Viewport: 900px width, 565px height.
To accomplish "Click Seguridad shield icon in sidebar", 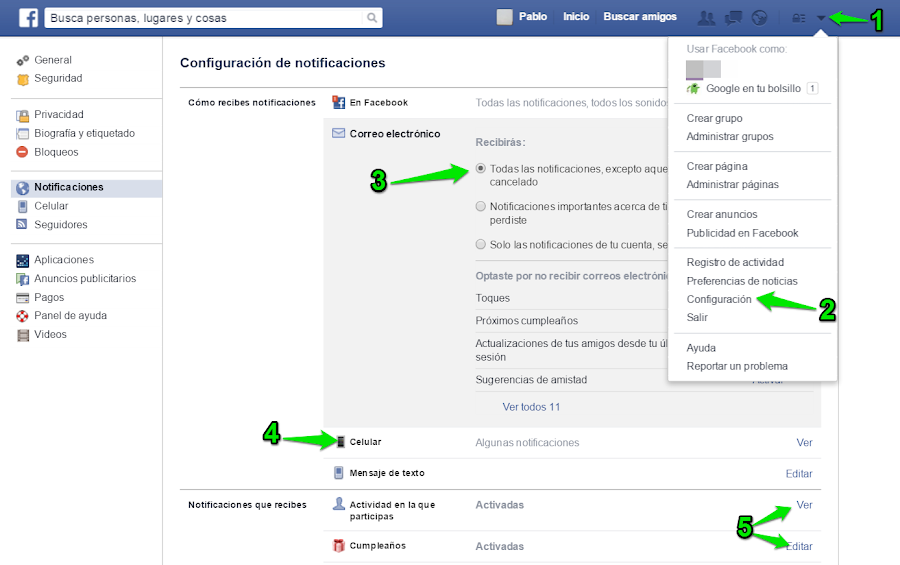I will [x=22, y=79].
